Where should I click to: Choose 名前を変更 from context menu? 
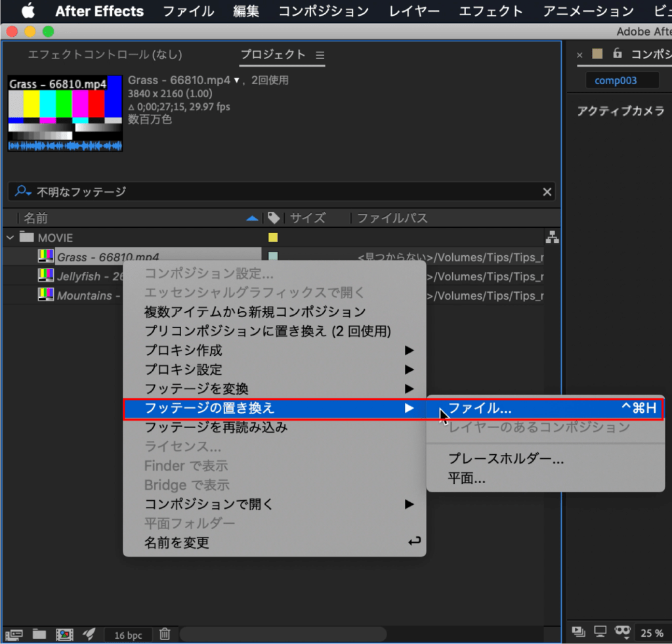click(274, 543)
